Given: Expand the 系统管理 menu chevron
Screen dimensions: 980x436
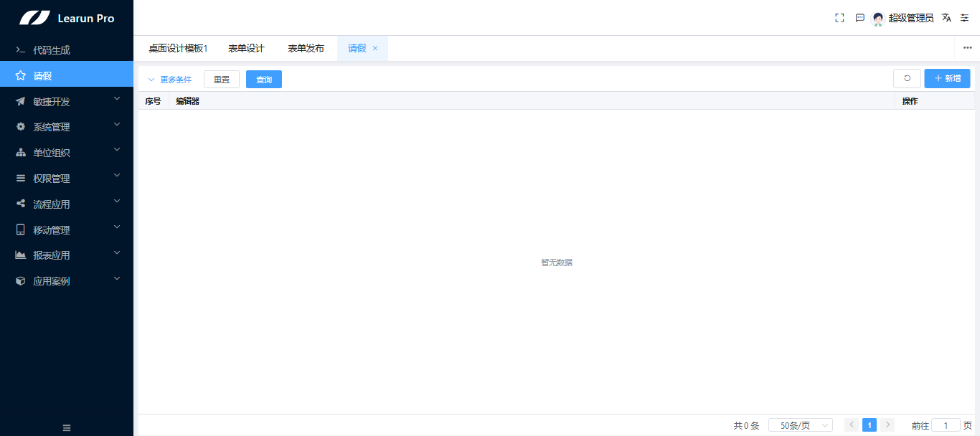Looking at the screenshot, I should (x=117, y=125).
